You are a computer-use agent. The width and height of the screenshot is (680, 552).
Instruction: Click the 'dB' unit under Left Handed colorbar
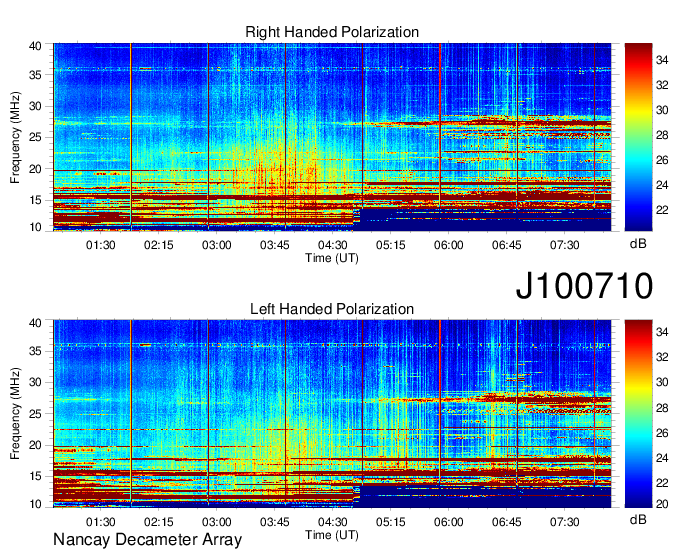pyautogui.click(x=638, y=519)
